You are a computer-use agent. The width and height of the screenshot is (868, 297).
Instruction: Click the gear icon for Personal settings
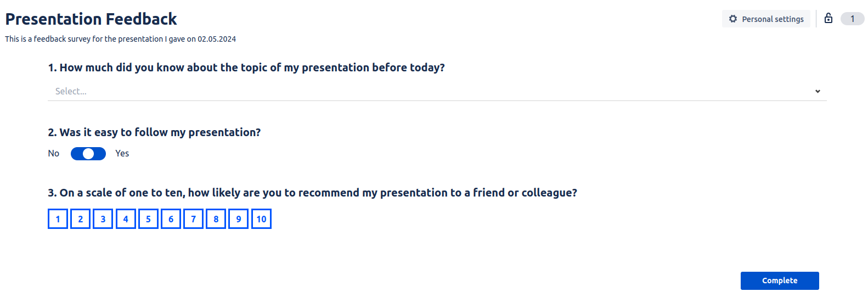click(733, 19)
